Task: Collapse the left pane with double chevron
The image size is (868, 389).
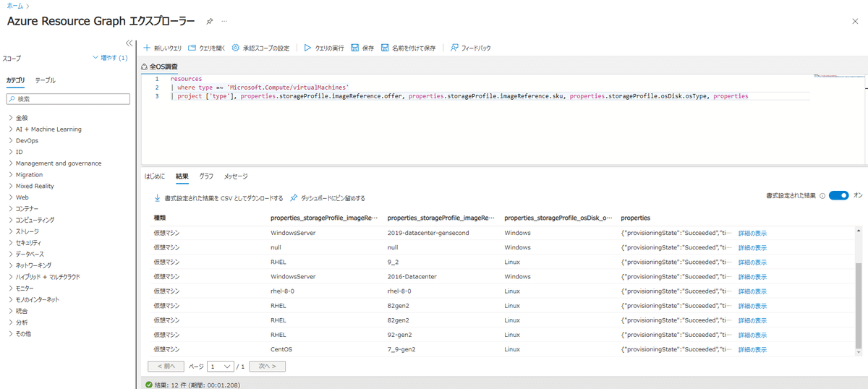Action: coord(129,43)
